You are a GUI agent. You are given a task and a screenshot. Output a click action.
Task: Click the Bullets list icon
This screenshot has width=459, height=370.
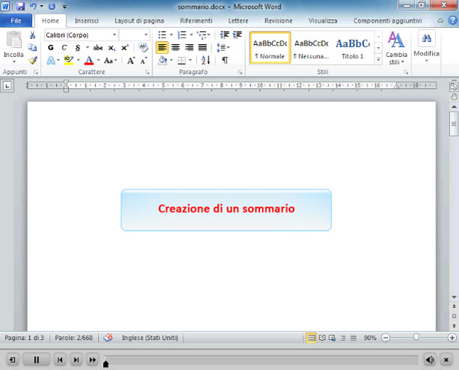tap(162, 35)
